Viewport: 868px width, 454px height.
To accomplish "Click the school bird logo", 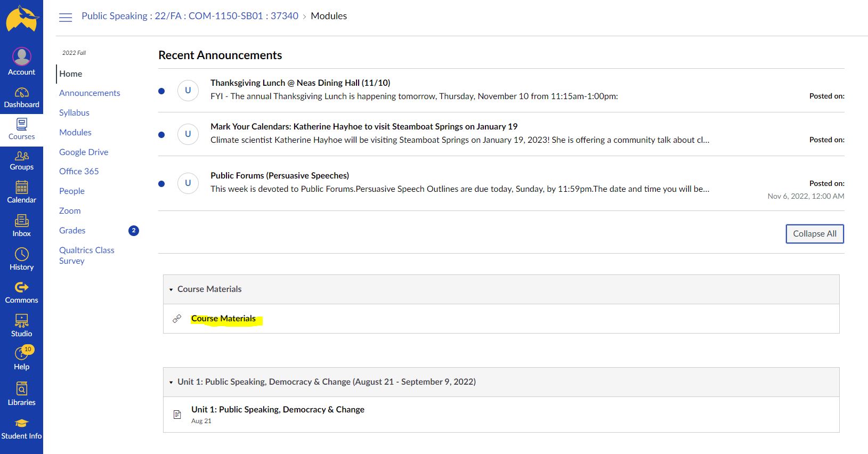I will (x=22, y=19).
